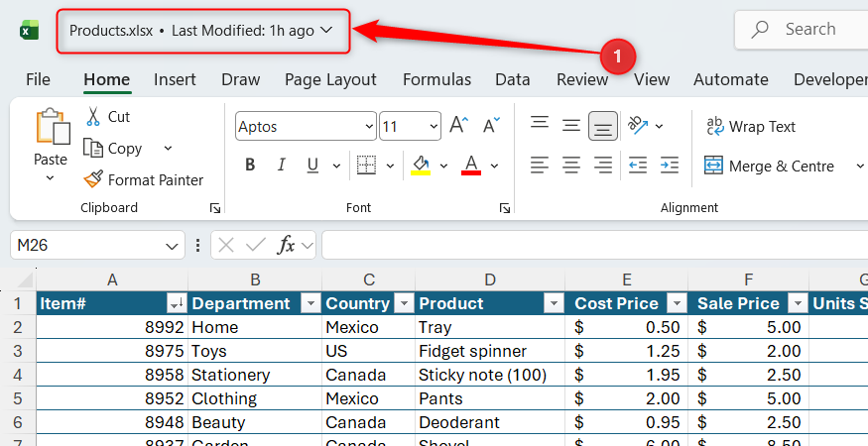Open Department column filter button
The height and width of the screenshot is (446, 868).
tap(310, 304)
